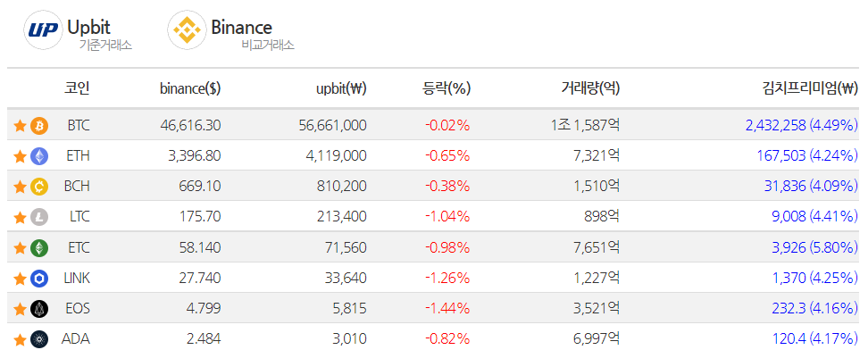The width and height of the screenshot is (868, 350).
Task: Click the EOS coin icon
Action: point(39,308)
